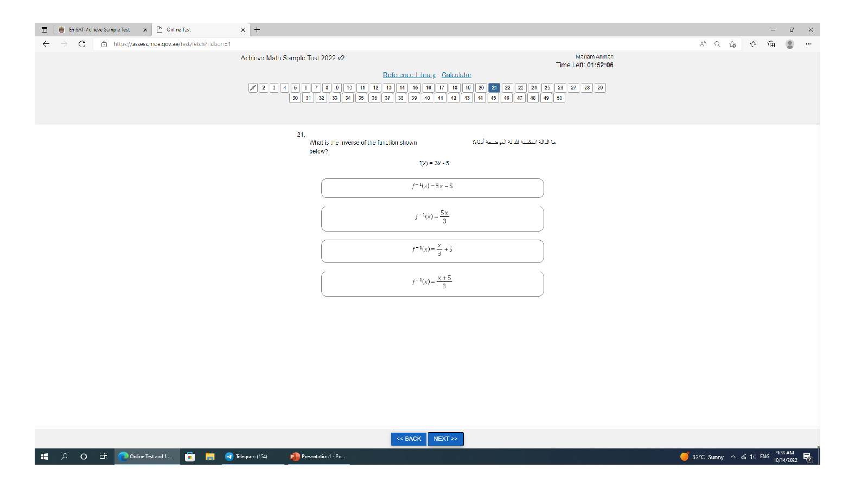Click the browser profile avatar icon
The width and height of the screenshot is (868, 488).
[x=790, y=44]
